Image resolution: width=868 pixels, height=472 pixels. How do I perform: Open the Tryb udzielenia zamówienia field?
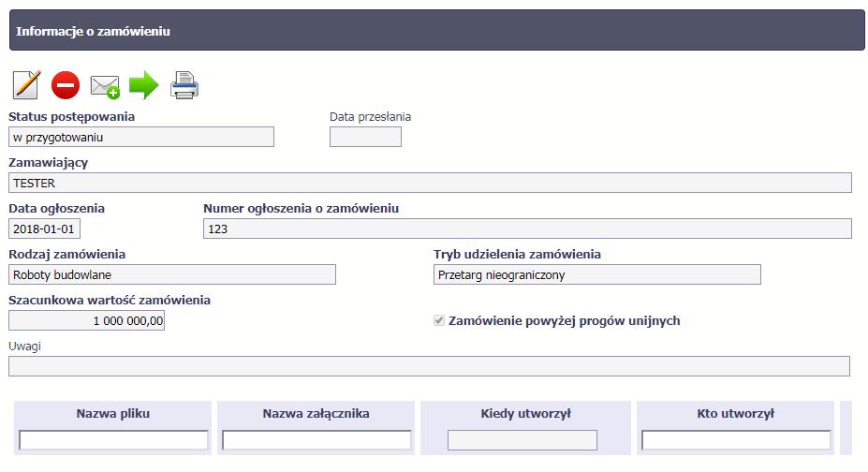click(597, 274)
